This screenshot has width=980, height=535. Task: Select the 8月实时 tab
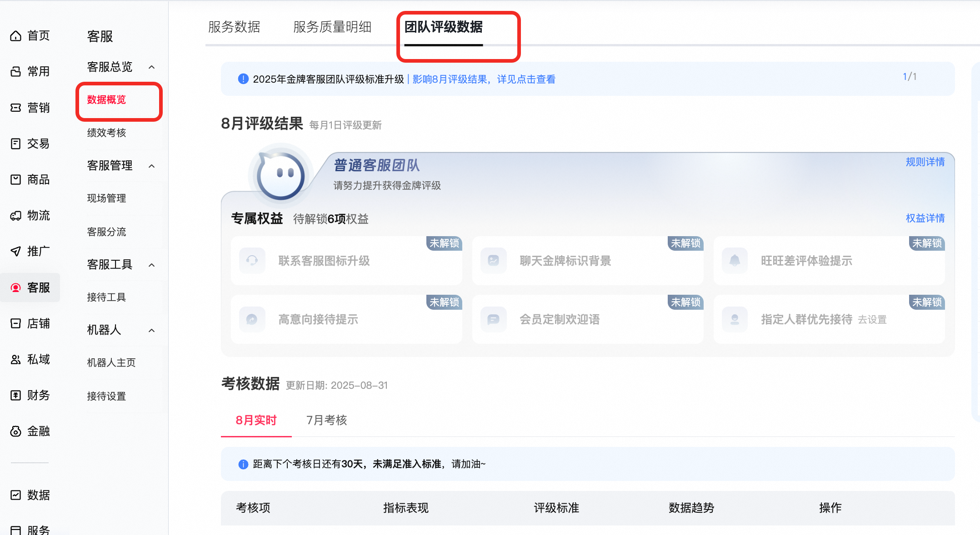[x=256, y=421]
